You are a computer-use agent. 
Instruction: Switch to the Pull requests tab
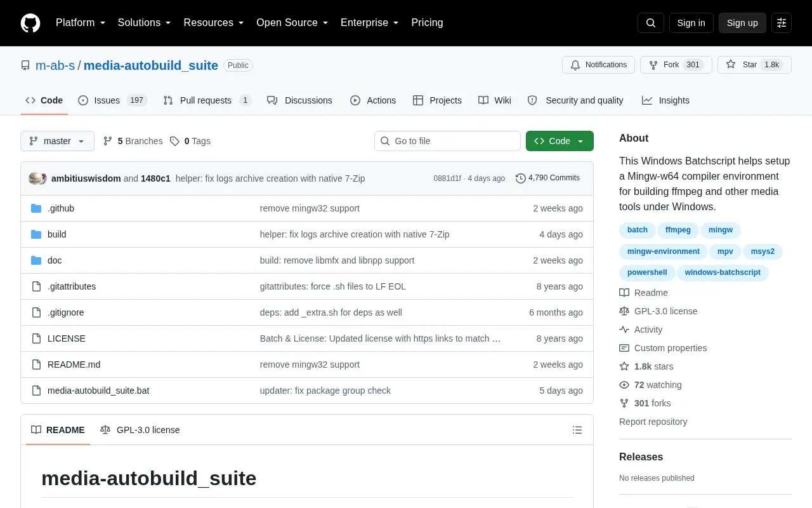coord(207,100)
